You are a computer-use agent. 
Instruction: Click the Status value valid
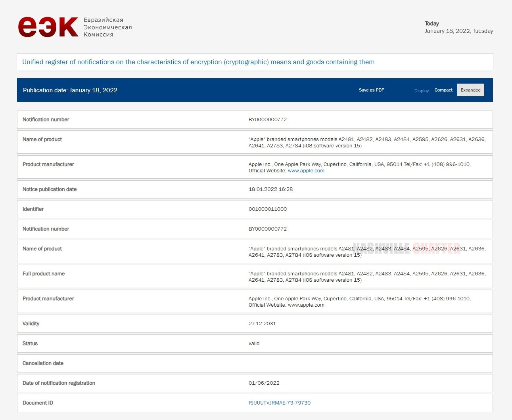[x=254, y=343]
